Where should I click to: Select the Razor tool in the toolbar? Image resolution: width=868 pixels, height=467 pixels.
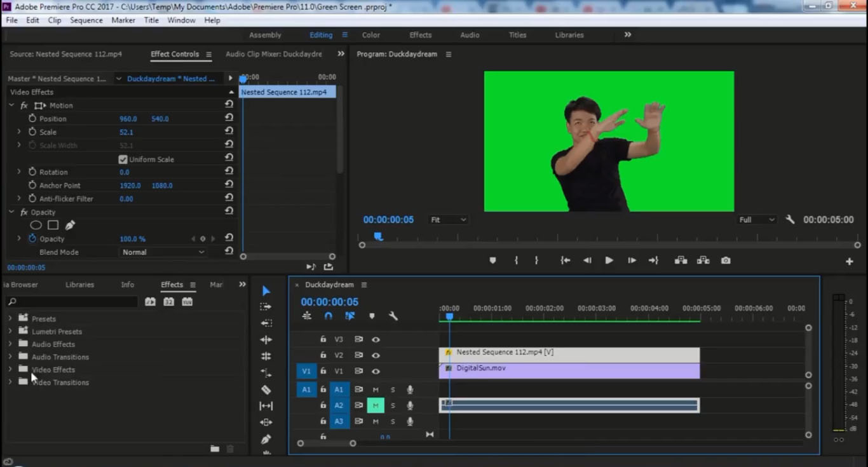click(x=266, y=389)
